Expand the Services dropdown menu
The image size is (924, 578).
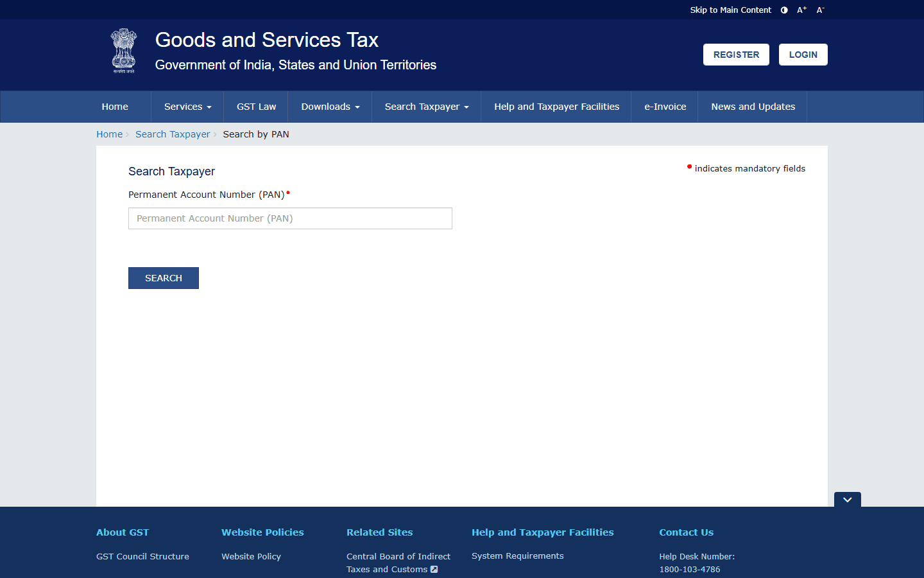[x=187, y=107]
